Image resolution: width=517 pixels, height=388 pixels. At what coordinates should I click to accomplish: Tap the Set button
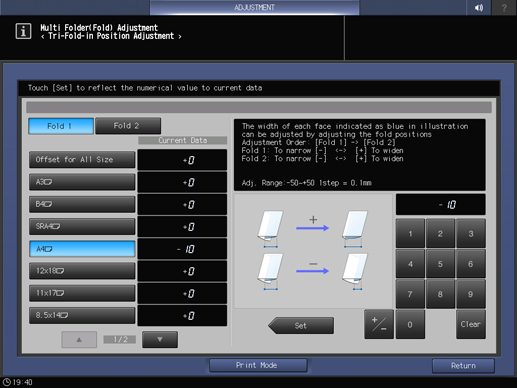[x=301, y=325]
